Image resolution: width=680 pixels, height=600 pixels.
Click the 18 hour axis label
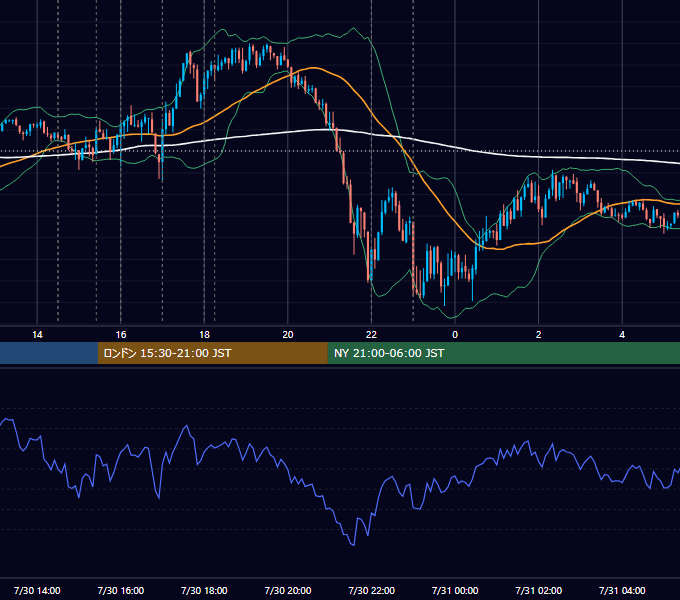pyautogui.click(x=204, y=335)
